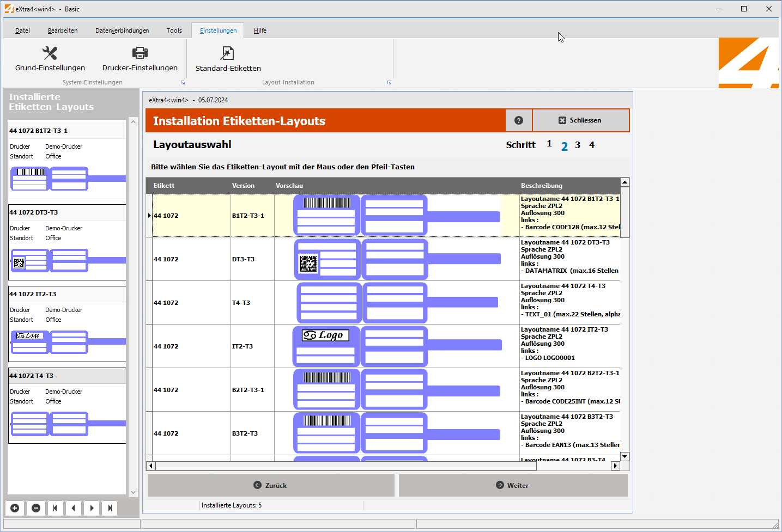
Task: Go to next installed layout
Action: coord(92,508)
